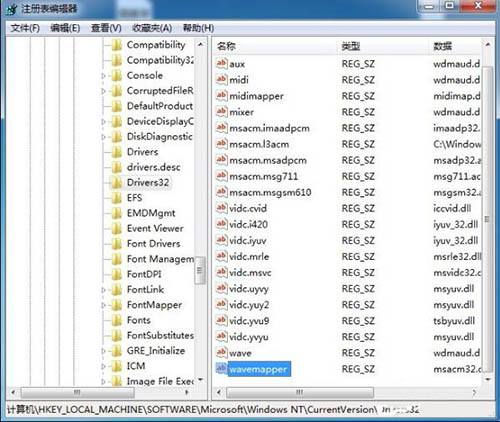Open the 帮助(H) menu

tap(198, 28)
